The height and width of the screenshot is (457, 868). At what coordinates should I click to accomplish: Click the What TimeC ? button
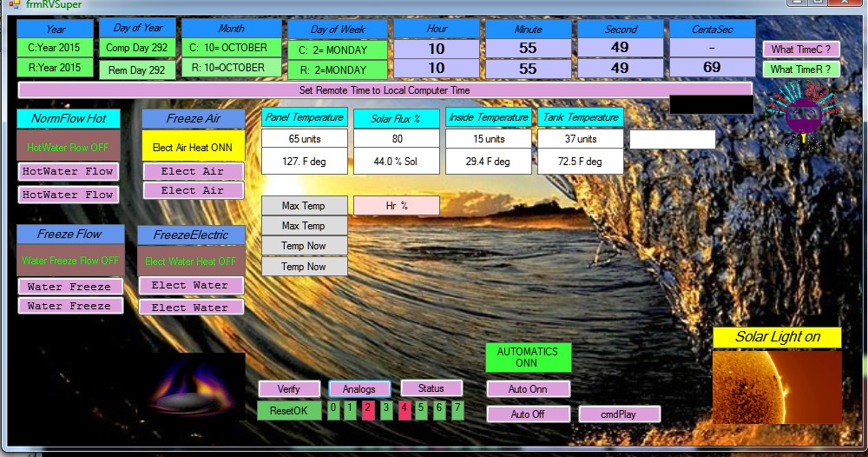point(801,50)
